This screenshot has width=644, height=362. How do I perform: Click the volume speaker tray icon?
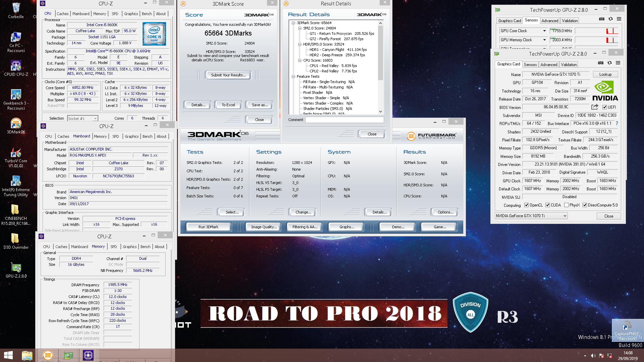[593, 356]
